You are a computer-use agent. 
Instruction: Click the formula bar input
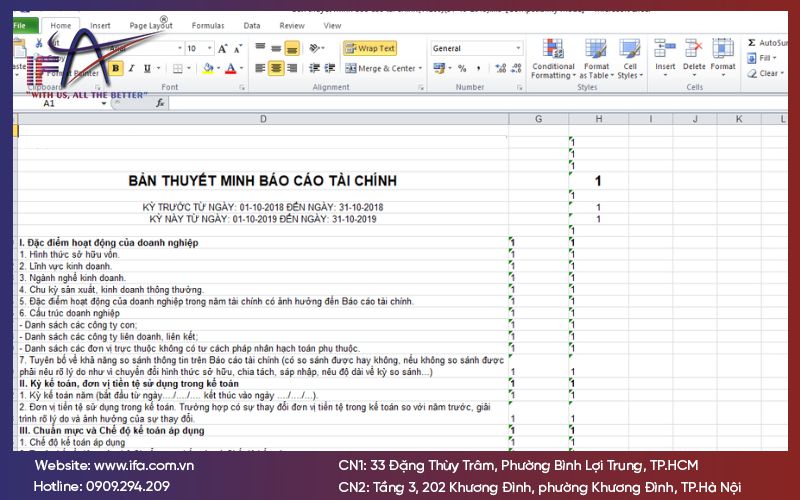(x=477, y=104)
